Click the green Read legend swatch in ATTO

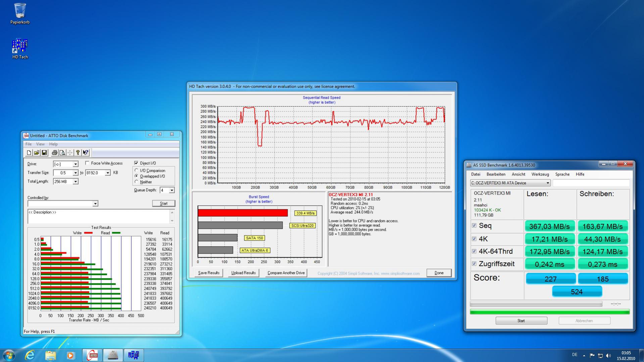116,233
